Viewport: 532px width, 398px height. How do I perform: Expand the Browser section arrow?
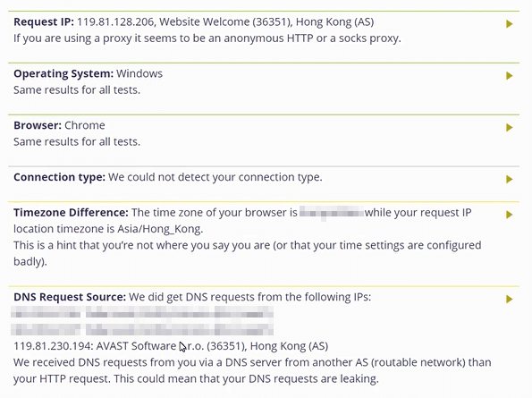pos(509,128)
